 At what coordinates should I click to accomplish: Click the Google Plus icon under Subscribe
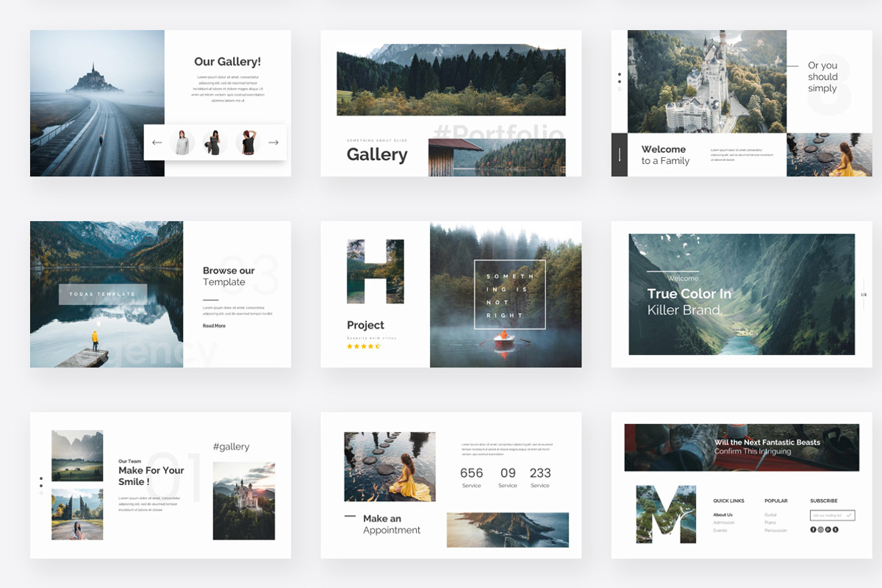click(828, 529)
